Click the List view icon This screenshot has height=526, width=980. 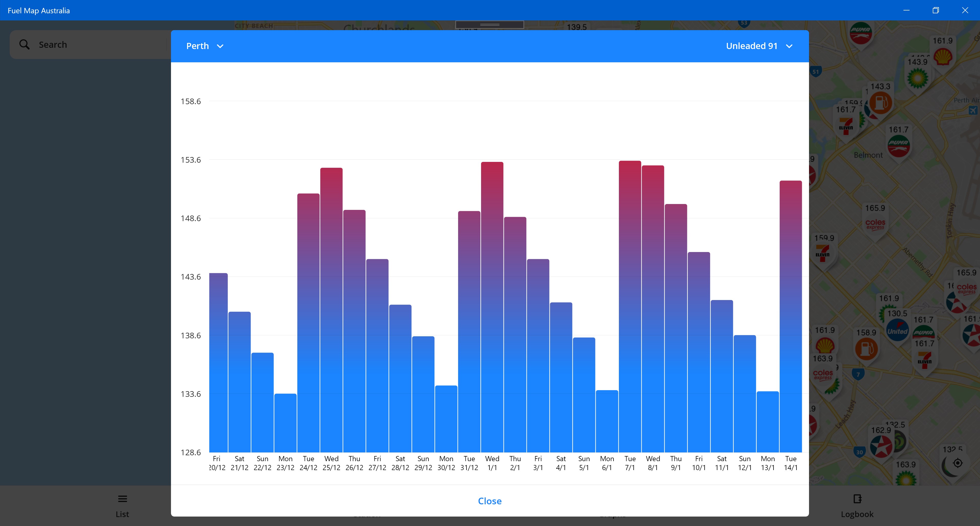click(x=122, y=499)
